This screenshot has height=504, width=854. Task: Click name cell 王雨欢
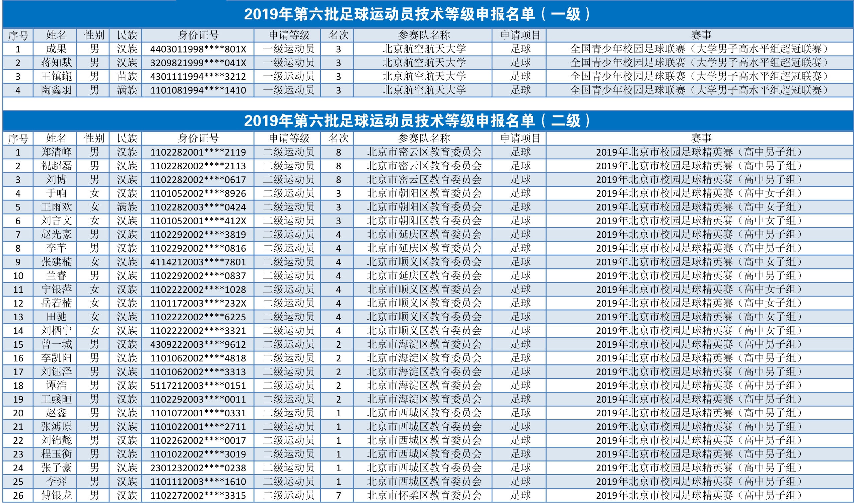(56, 207)
